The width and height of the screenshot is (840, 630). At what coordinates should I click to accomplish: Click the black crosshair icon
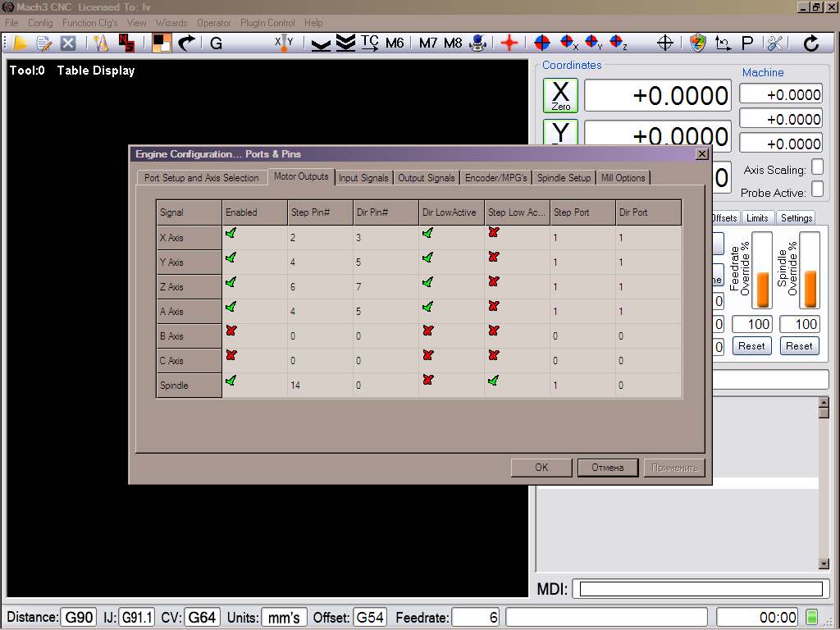[664, 43]
